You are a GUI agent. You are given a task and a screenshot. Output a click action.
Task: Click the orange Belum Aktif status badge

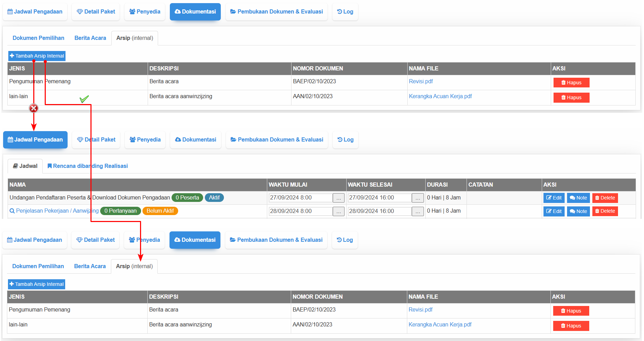point(160,211)
